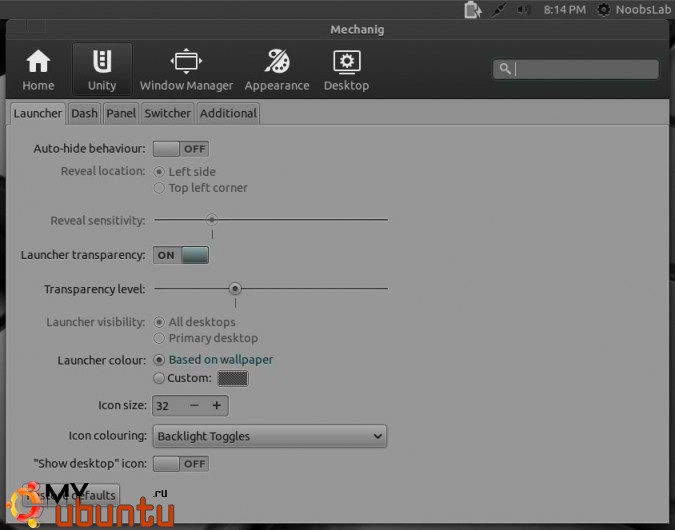675x530 pixels.
Task: Open the Appearance palette icon
Action: pos(277,70)
